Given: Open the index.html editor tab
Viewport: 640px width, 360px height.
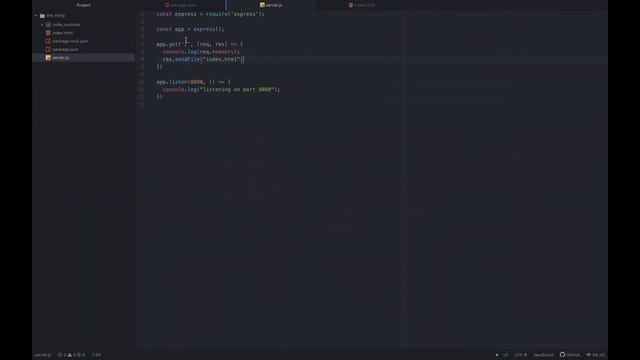Looking at the screenshot, I should coord(362,5).
